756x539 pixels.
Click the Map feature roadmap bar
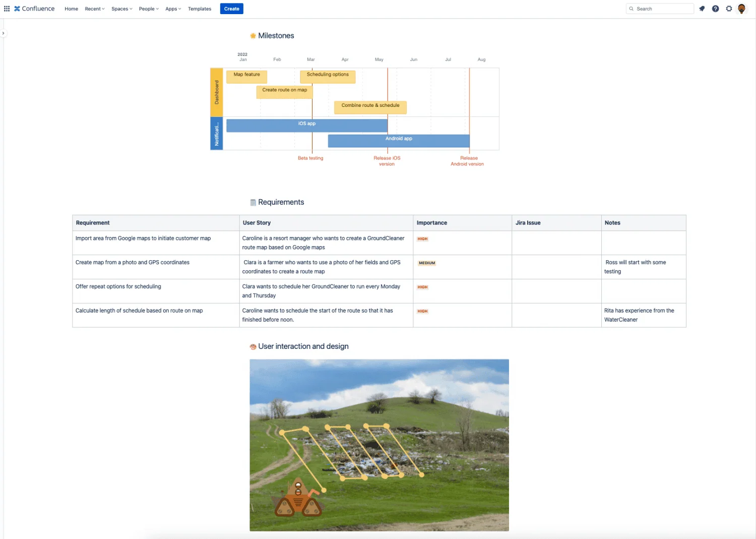[x=246, y=77]
